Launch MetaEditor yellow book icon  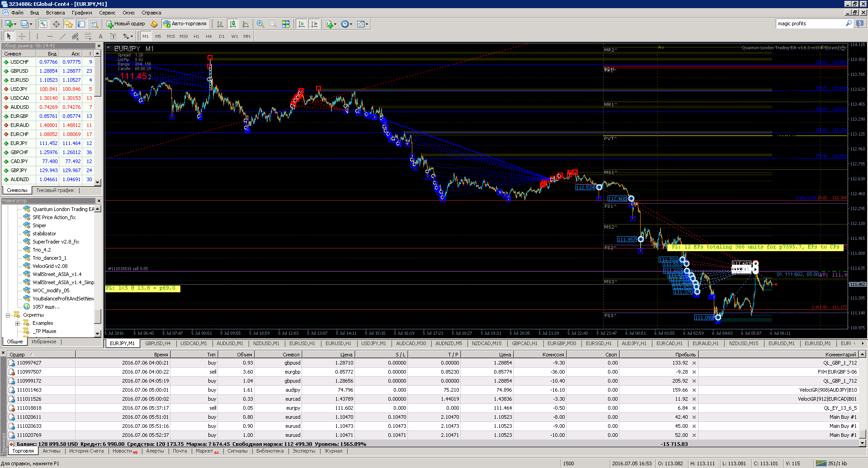click(154, 24)
